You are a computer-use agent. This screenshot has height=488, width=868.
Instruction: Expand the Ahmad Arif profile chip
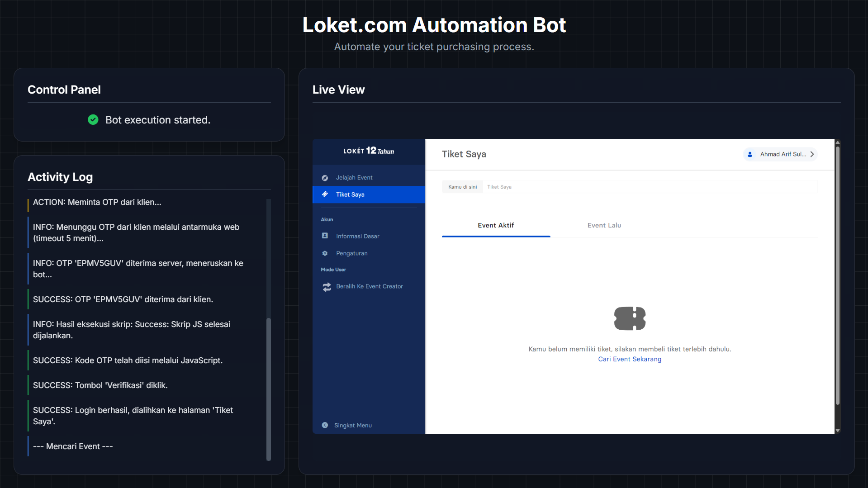tap(780, 154)
